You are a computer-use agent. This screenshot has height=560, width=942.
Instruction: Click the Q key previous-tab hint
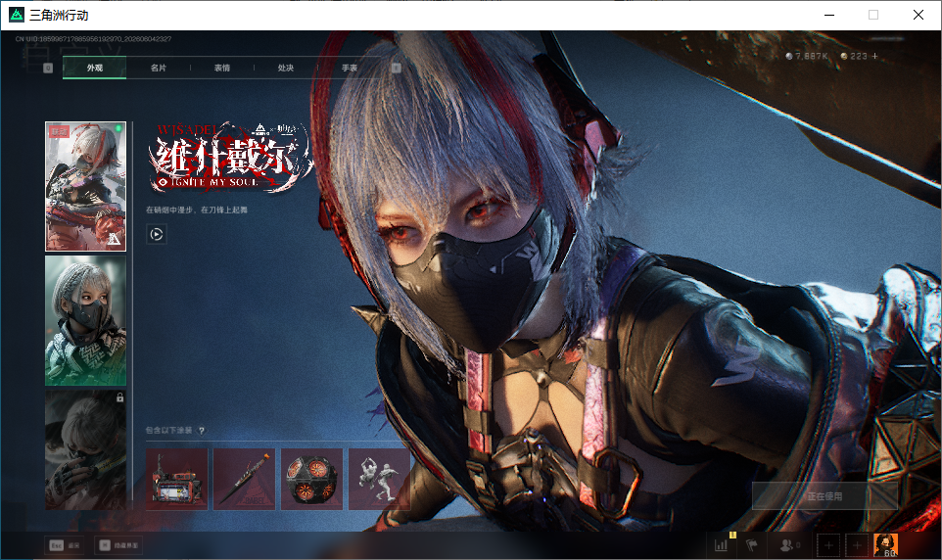48,68
